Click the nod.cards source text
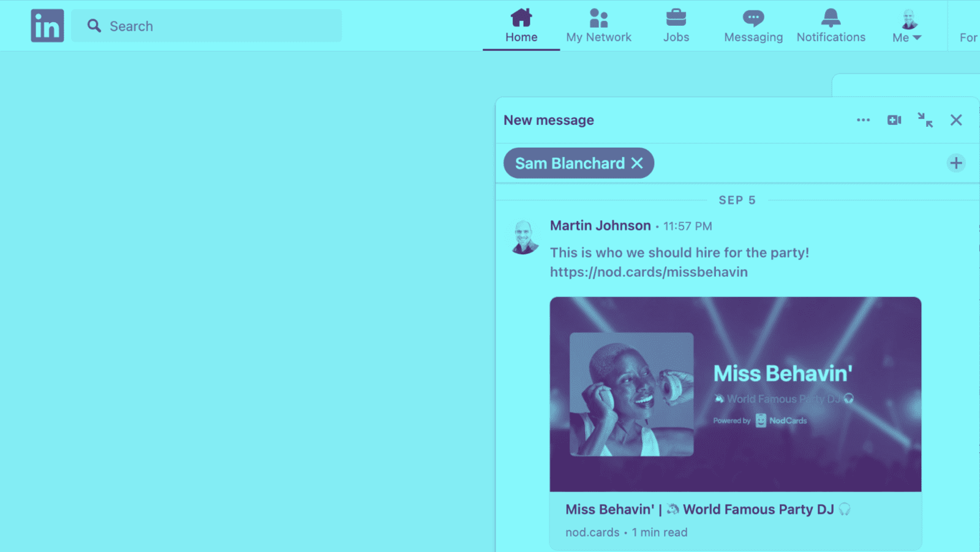This screenshot has width=980, height=552. [592, 532]
